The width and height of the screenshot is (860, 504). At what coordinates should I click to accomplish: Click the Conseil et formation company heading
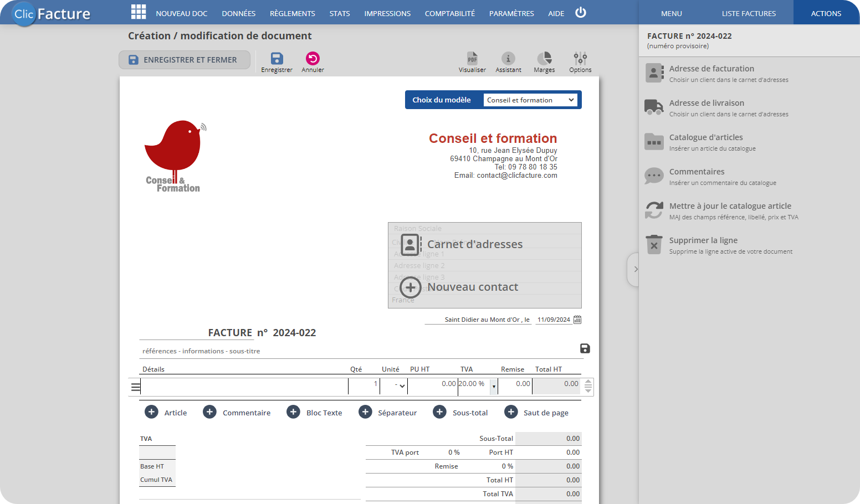click(493, 138)
